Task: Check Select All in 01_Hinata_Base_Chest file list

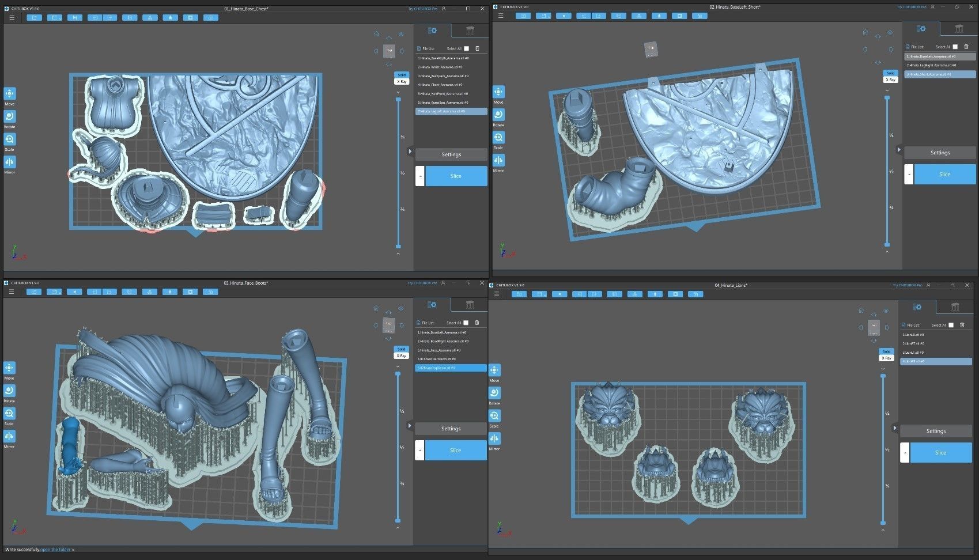Action: [466, 48]
